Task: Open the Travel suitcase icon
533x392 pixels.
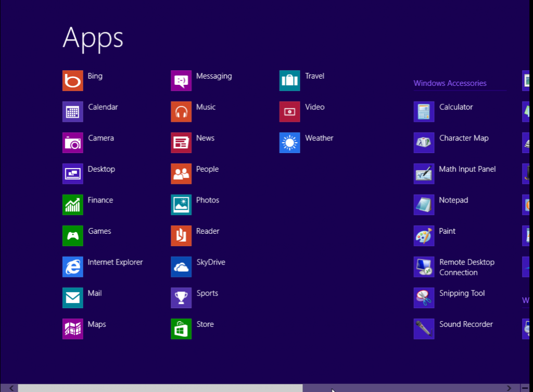Action: (x=289, y=81)
